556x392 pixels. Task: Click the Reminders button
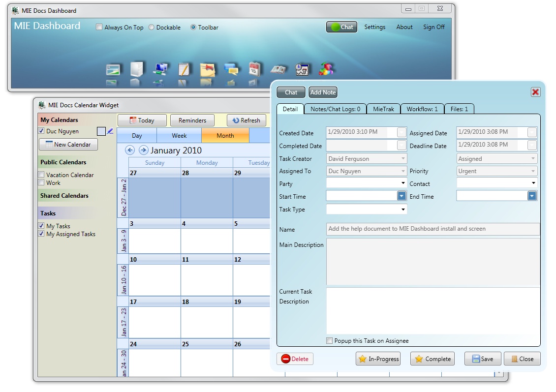tap(192, 120)
